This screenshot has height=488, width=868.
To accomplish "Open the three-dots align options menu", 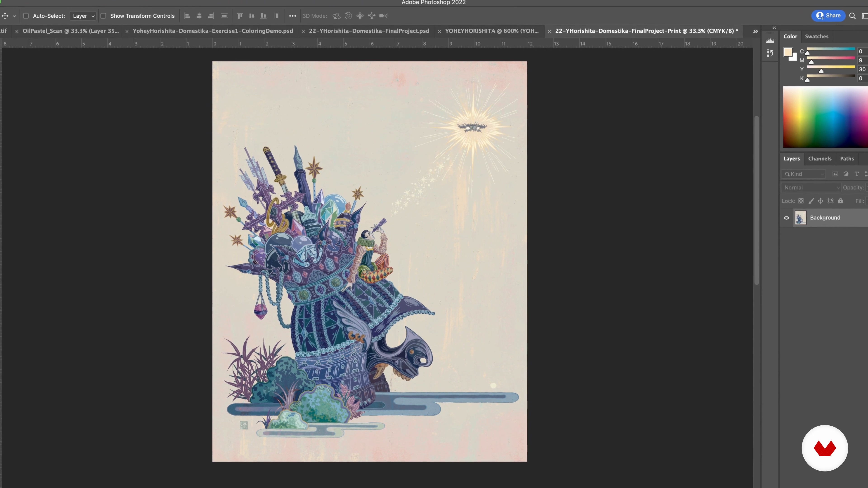I will pyautogui.click(x=292, y=16).
